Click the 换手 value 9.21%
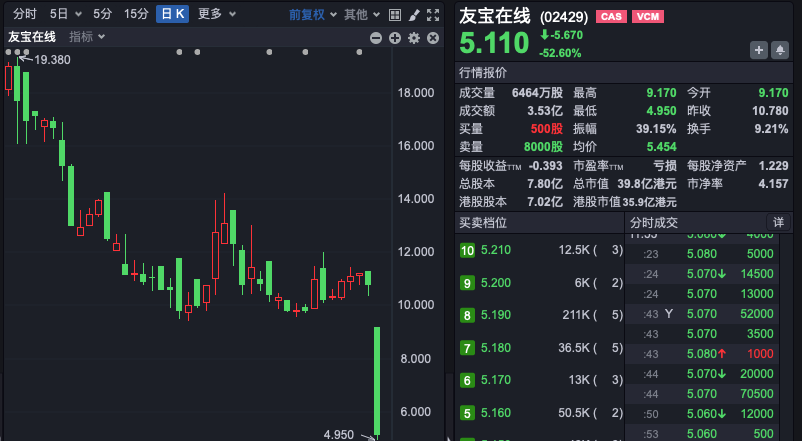The width and height of the screenshot is (802, 441). [x=771, y=128]
